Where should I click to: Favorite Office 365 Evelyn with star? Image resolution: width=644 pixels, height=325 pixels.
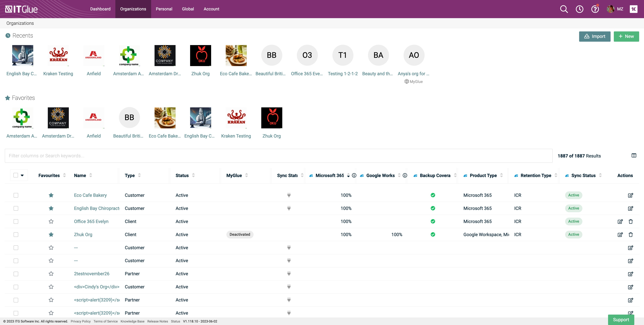pyautogui.click(x=51, y=221)
